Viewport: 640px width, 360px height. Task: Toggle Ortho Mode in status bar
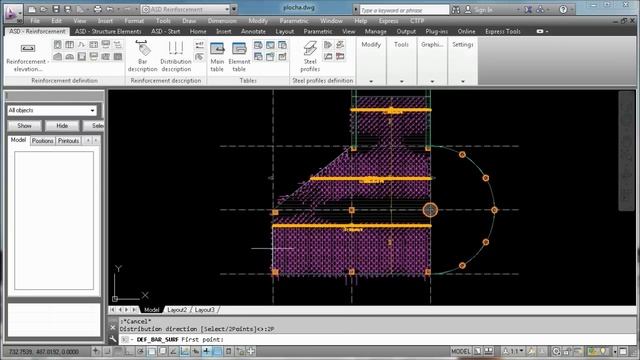(x=129, y=351)
